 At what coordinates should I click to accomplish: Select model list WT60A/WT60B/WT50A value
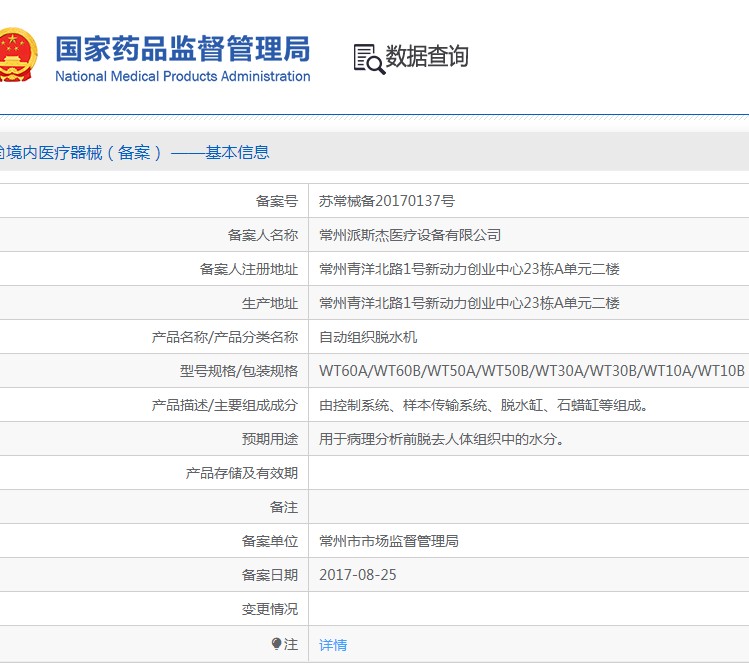point(532,371)
